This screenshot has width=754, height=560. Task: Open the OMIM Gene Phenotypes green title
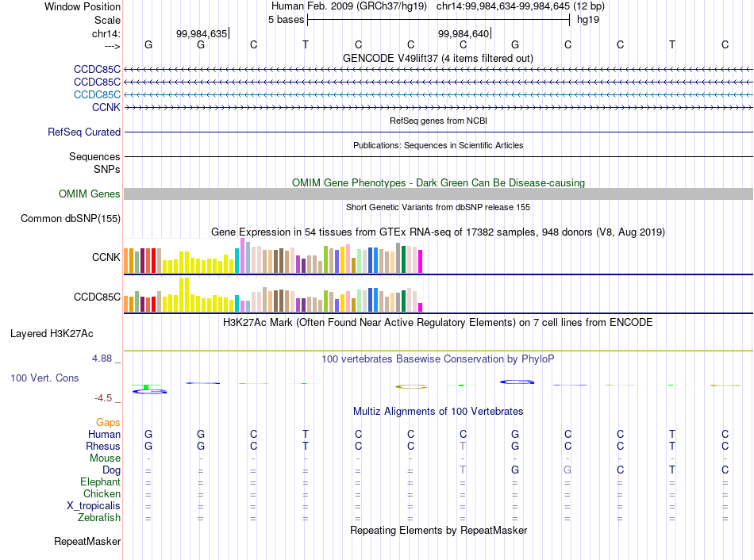click(x=438, y=182)
